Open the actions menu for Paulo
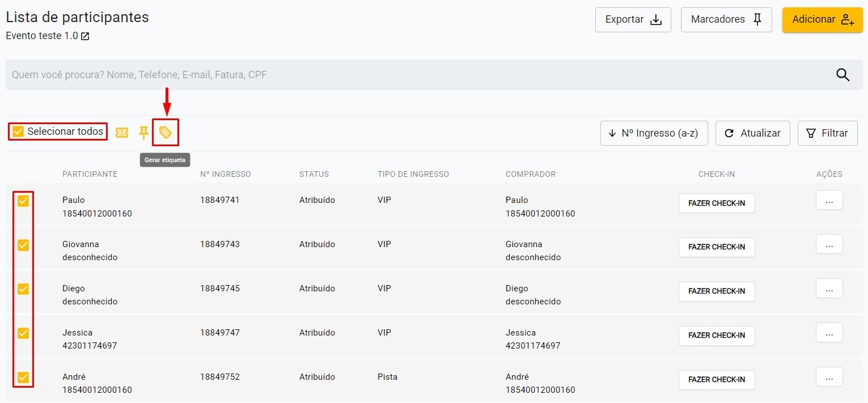Screen dimensions: 868x403 pyautogui.click(x=829, y=201)
